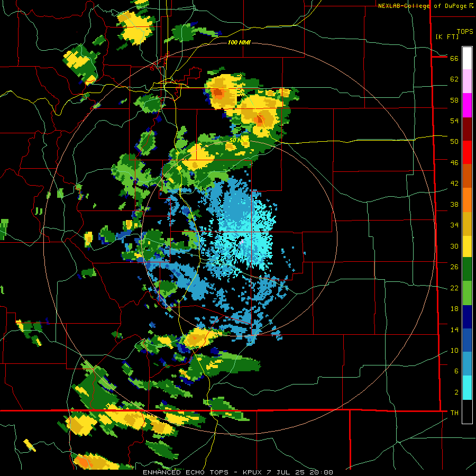Screen dimensions: 476x476
Task: Click the "46" legend label
Action: tap(454, 163)
